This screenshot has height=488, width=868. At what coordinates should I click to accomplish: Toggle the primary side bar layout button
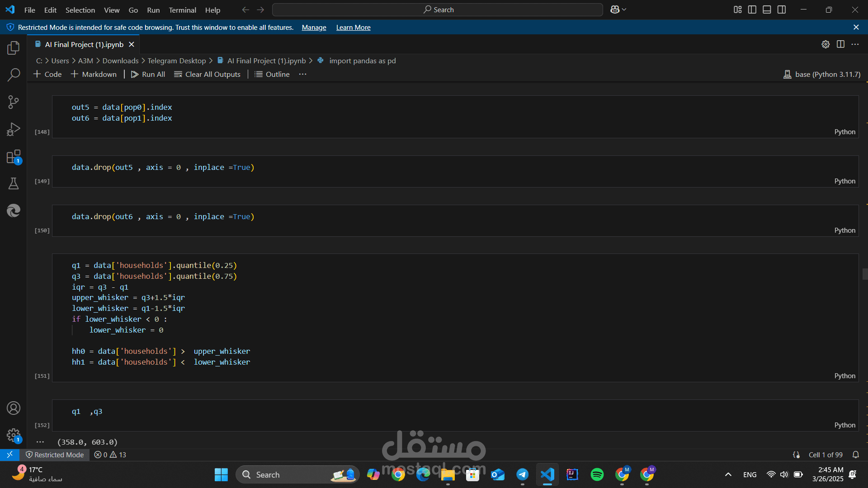click(752, 9)
